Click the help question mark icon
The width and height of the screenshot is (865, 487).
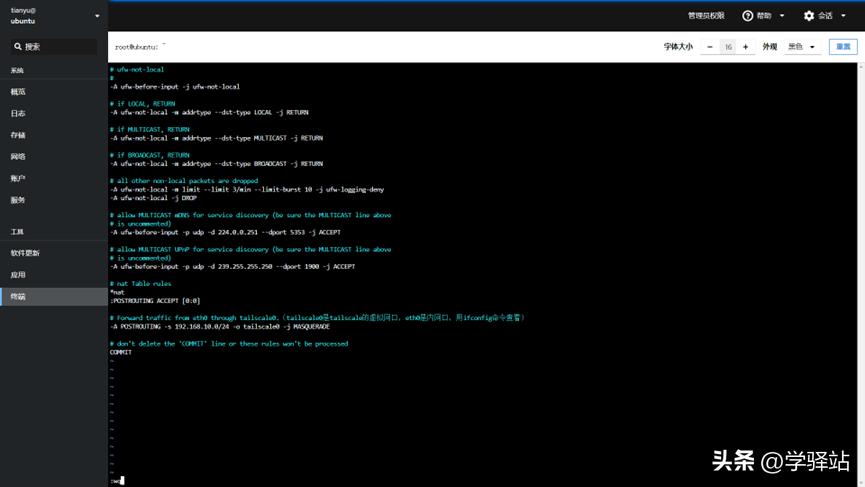pyautogui.click(x=747, y=16)
